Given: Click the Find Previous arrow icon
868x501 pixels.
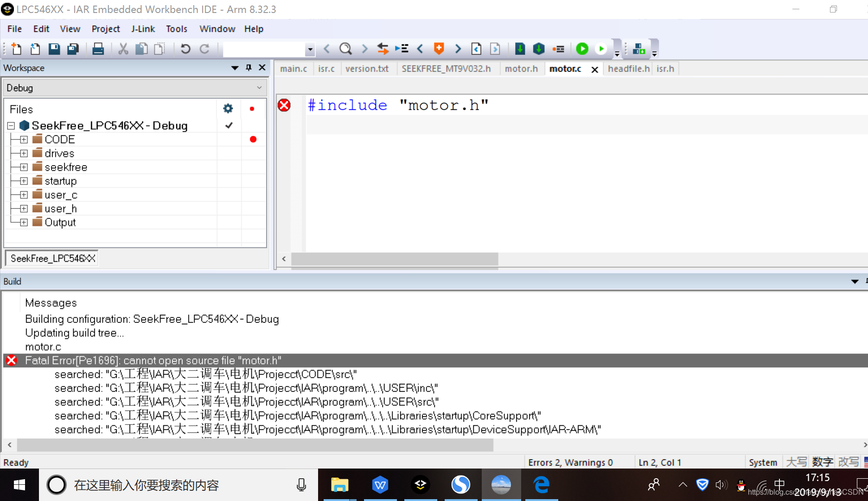Looking at the screenshot, I should [x=326, y=49].
